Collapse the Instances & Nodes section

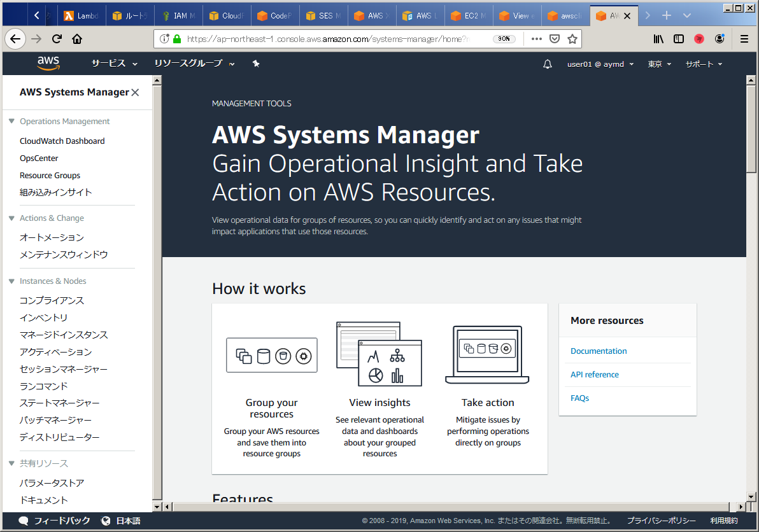click(11, 281)
